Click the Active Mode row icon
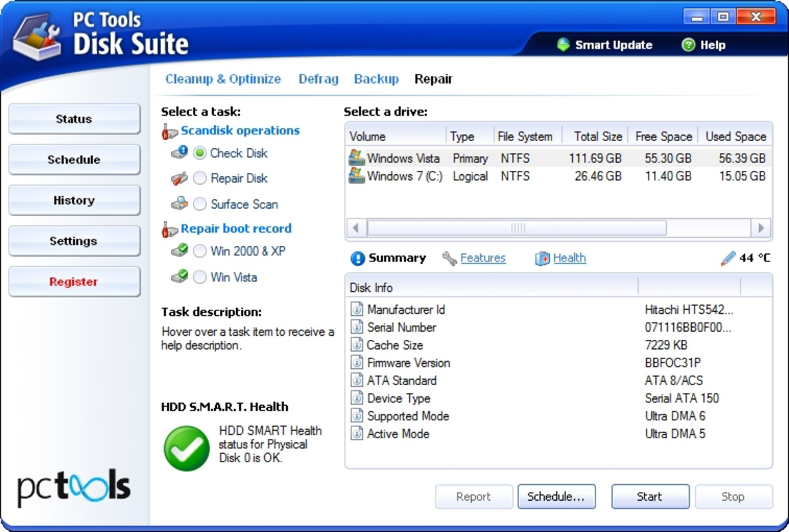 pyautogui.click(x=357, y=433)
